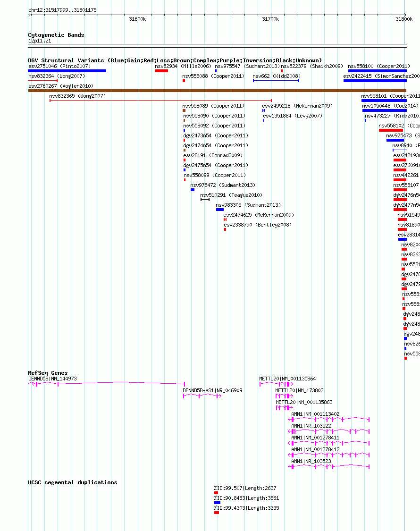Open the nsv558089 (Cooper2011) entry
Viewport: 420px width, 531px height.
coord(184,110)
